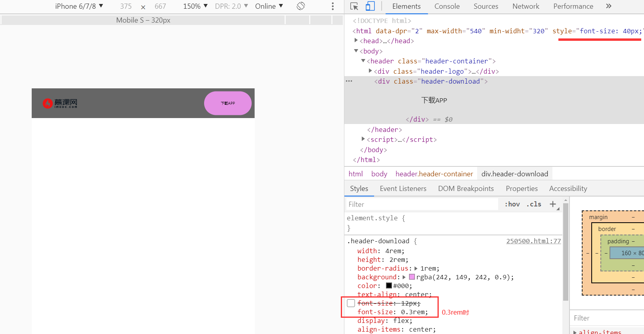The height and width of the screenshot is (334, 644).
Task: Collapse the body element node
Action: [x=356, y=51]
